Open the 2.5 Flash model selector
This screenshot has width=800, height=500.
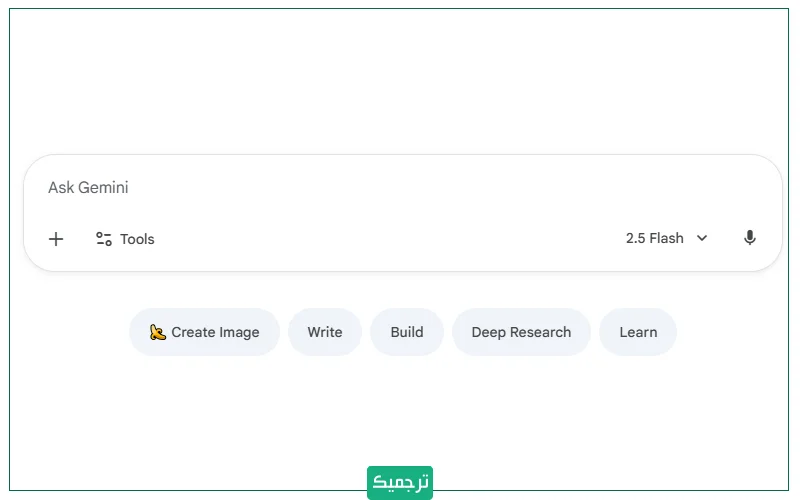point(656,238)
